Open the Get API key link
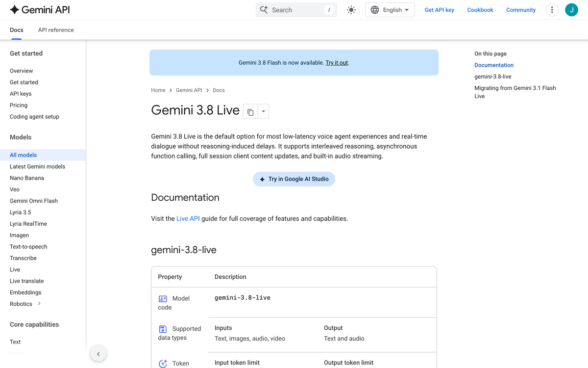The width and height of the screenshot is (588, 368). click(440, 10)
